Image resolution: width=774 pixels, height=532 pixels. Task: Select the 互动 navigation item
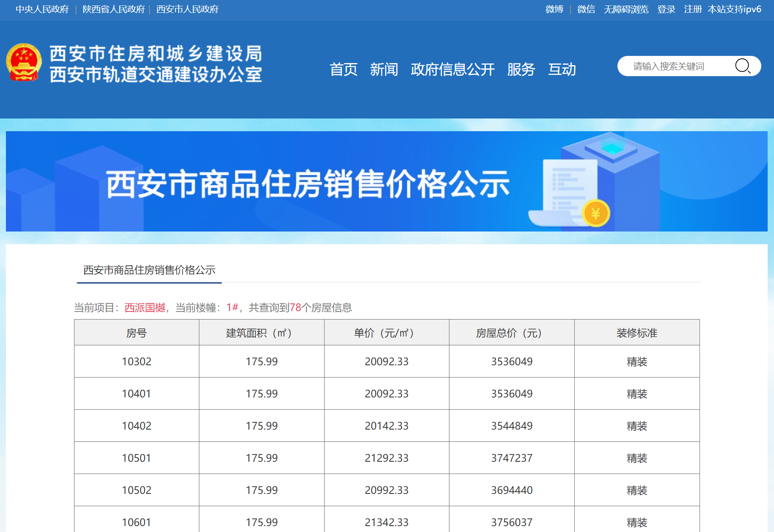(562, 69)
